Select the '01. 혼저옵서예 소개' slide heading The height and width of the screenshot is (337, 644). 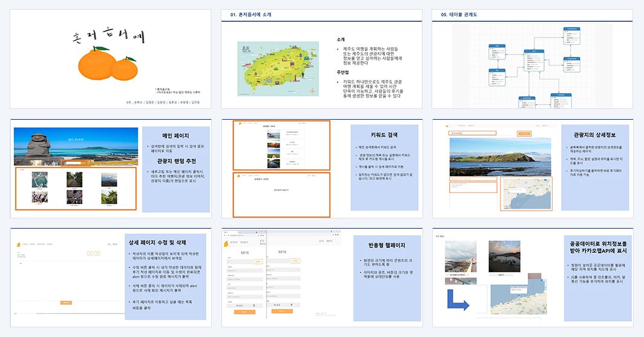(x=251, y=15)
